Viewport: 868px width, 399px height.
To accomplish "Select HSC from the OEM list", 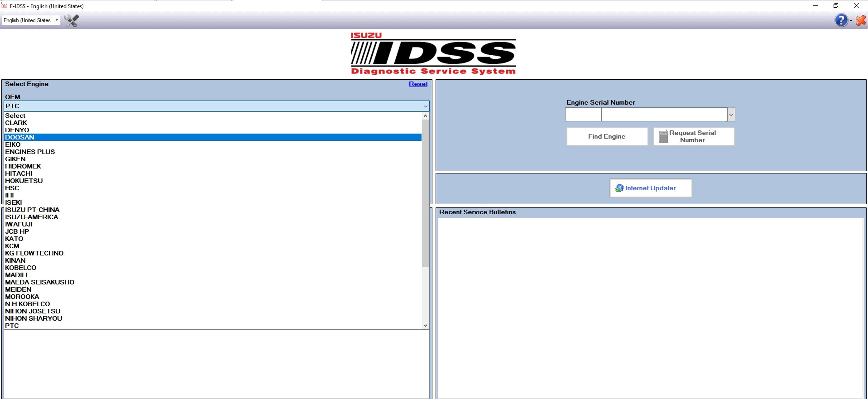I will (213, 188).
